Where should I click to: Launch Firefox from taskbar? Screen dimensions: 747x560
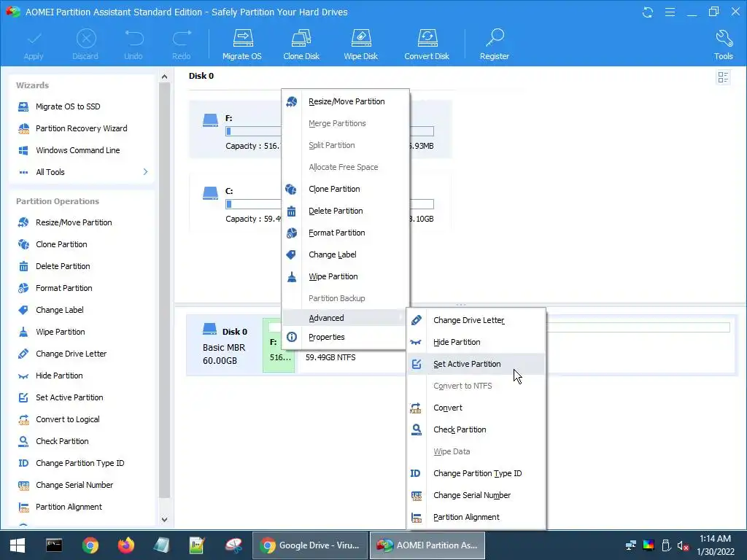coord(125,545)
